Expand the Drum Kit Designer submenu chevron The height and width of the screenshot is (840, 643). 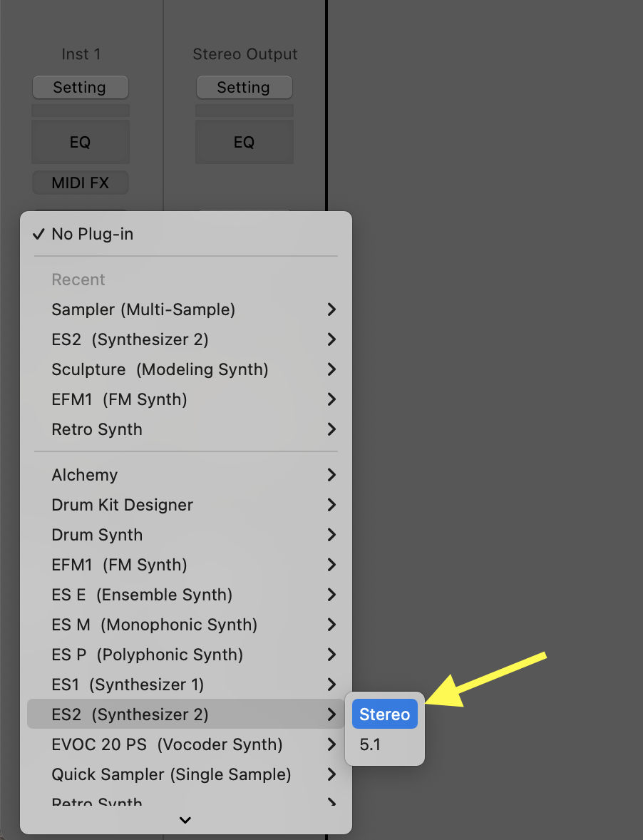coord(331,505)
